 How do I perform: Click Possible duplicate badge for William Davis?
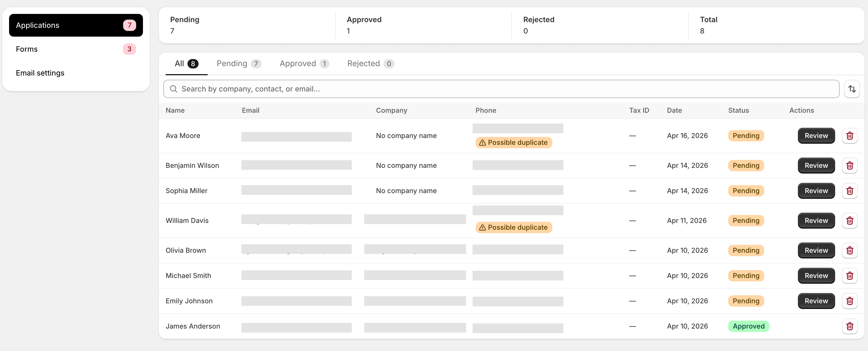(513, 227)
